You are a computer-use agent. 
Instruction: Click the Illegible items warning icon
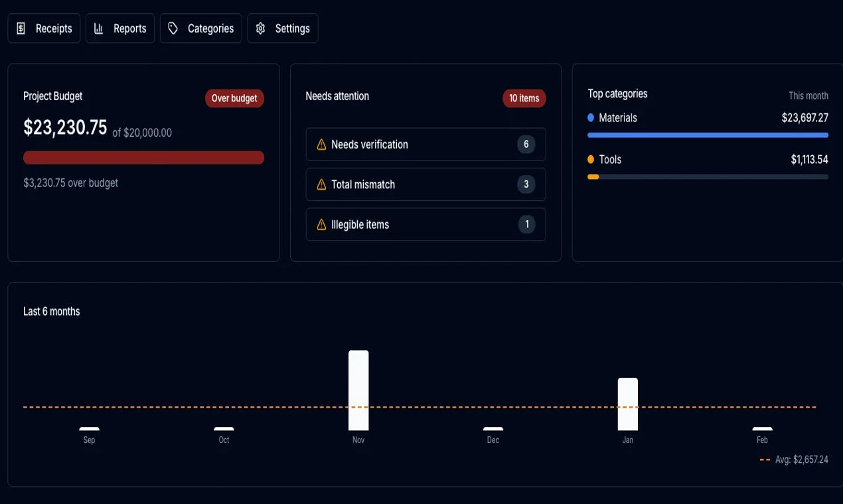(321, 225)
